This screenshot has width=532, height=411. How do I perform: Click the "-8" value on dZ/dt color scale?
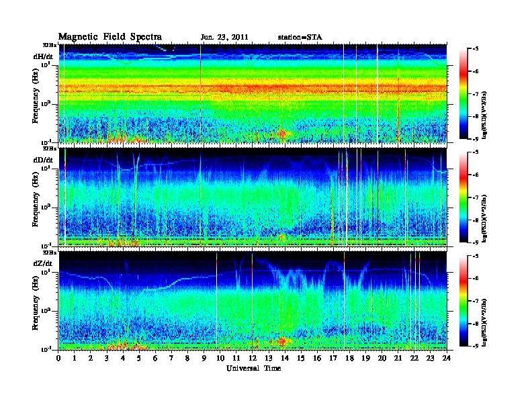pyautogui.click(x=476, y=324)
